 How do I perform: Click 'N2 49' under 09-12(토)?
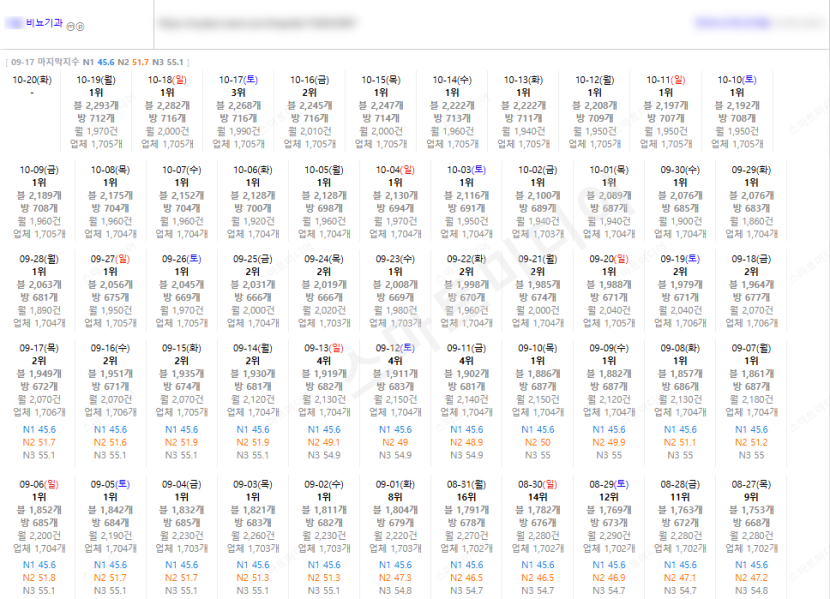[395, 442]
